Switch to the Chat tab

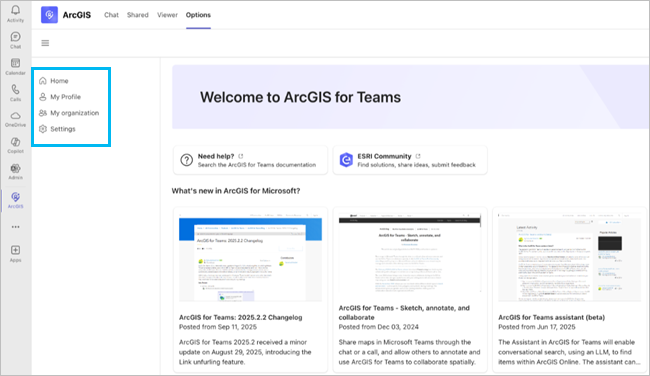tap(111, 15)
